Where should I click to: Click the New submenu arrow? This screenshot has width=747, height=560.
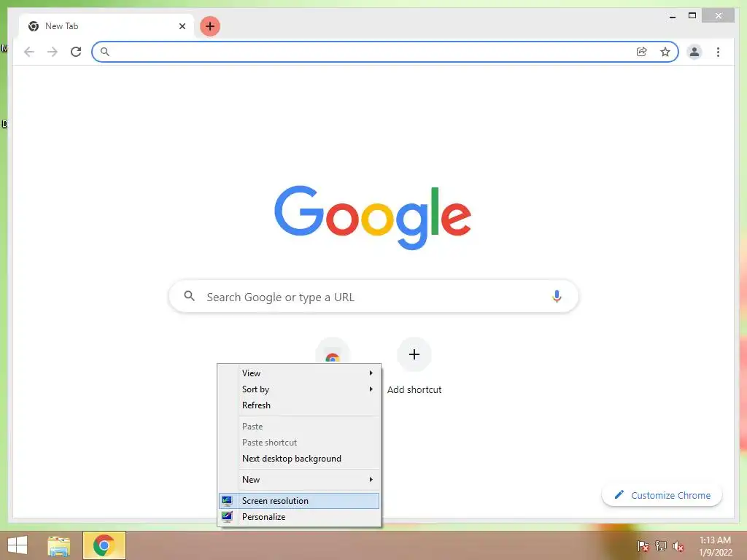click(x=371, y=480)
